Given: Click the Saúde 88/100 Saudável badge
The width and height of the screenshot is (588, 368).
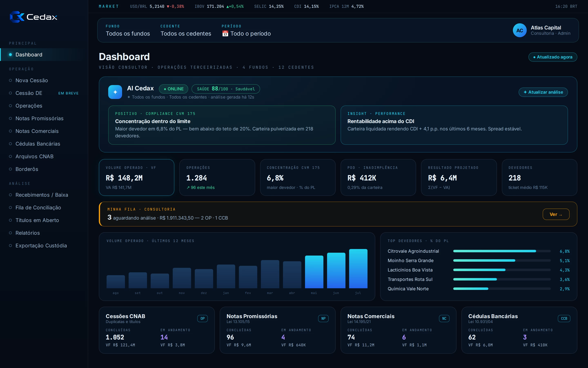Looking at the screenshot, I should coord(226,89).
